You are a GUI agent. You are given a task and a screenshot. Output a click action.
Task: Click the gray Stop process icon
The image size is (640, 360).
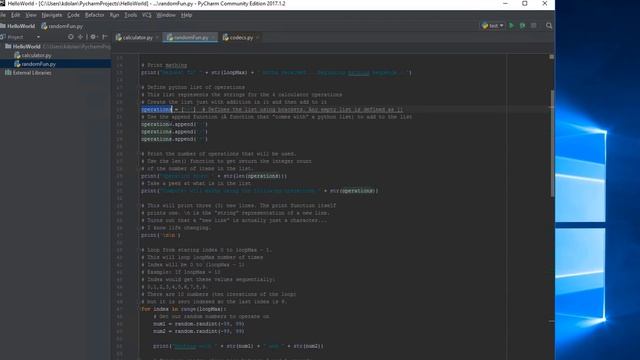coord(533,25)
